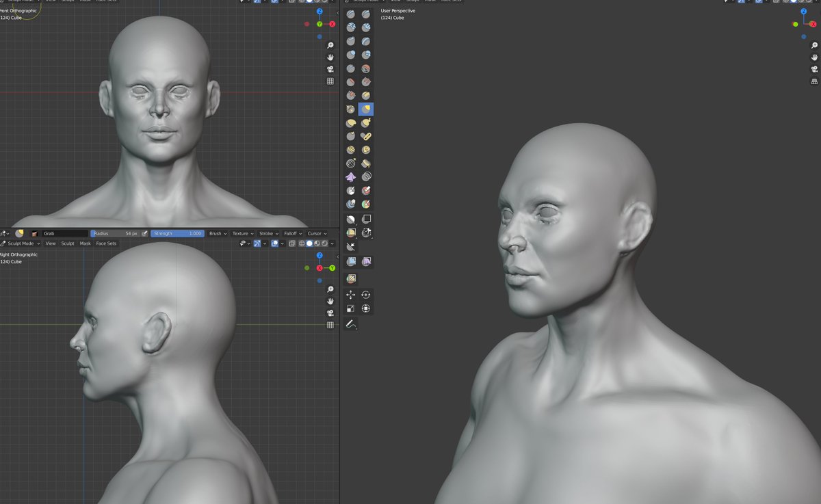Screen dimensions: 821x504
Task: Click the zoom magnifier in User Perspective viewport
Action: tap(814, 45)
